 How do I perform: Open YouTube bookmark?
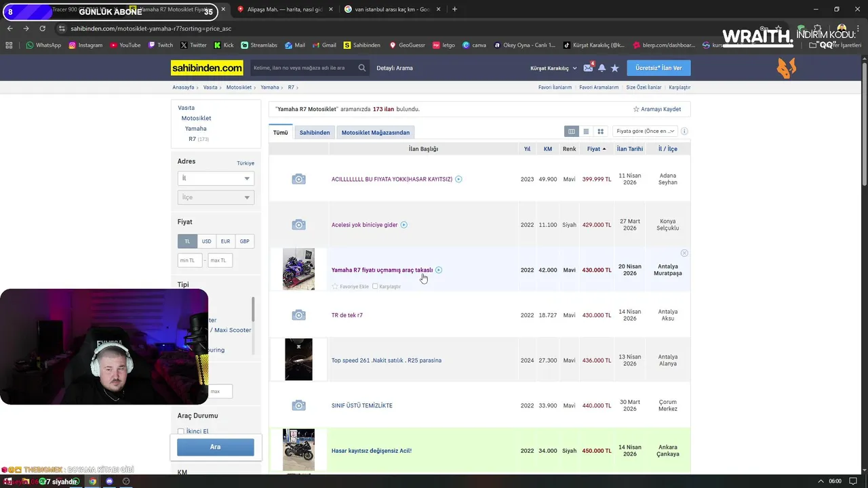(x=125, y=45)
